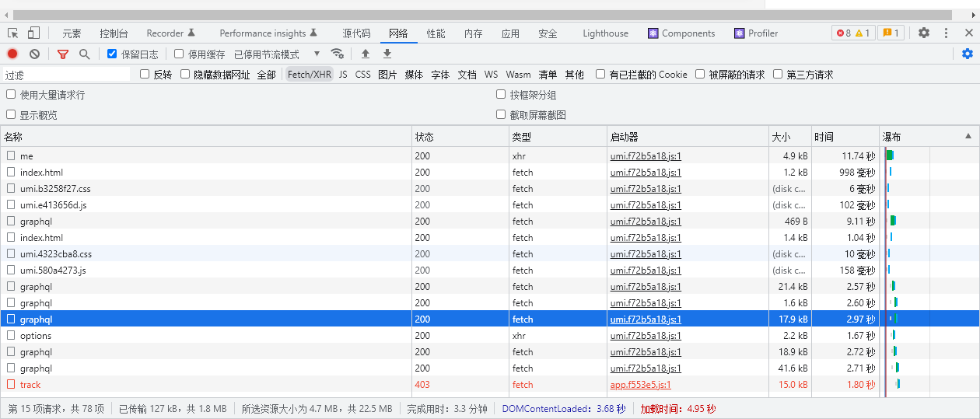980x419 pixels.
Task: Clear the network log
Action: click(x=35, y=54)
